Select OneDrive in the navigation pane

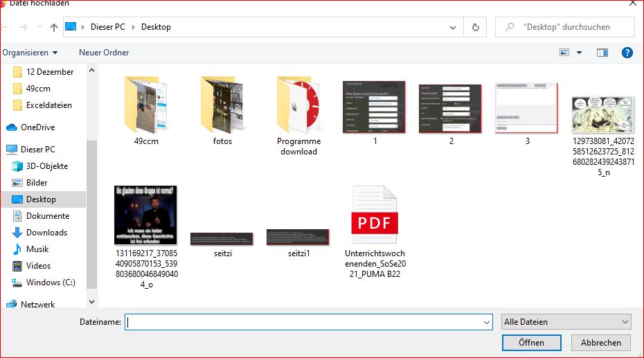[x=37, y=127]
